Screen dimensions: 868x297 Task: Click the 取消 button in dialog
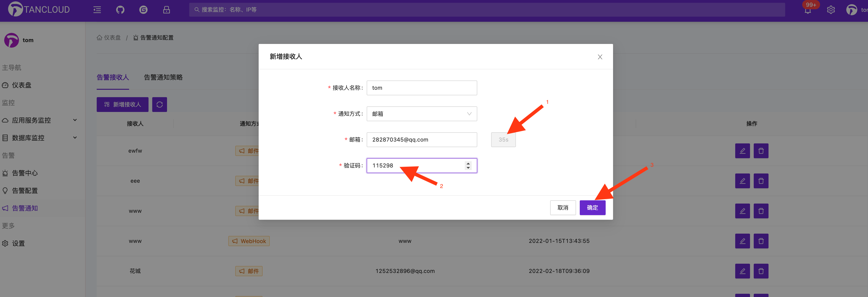(x=563, y=208)
